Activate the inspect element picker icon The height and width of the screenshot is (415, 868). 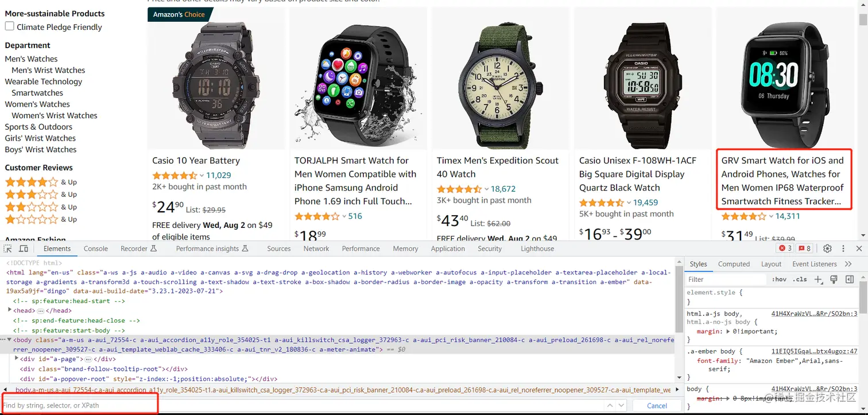[x=8, y=249]
